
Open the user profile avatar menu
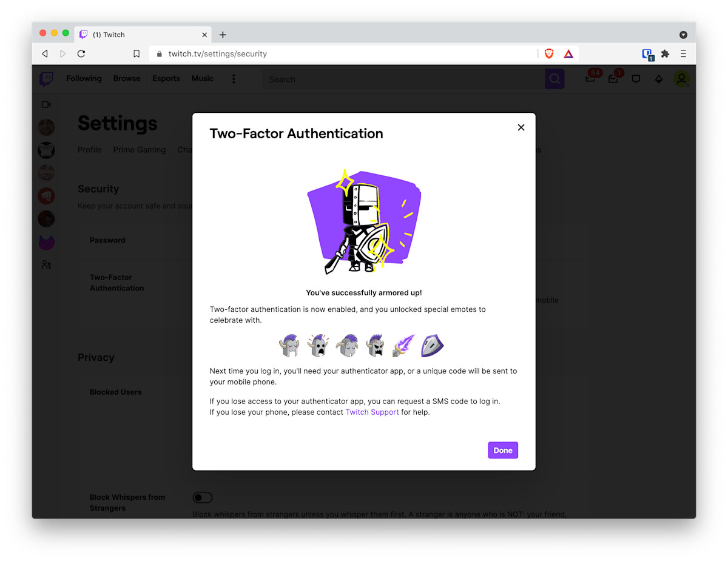(x=681, y=79)
